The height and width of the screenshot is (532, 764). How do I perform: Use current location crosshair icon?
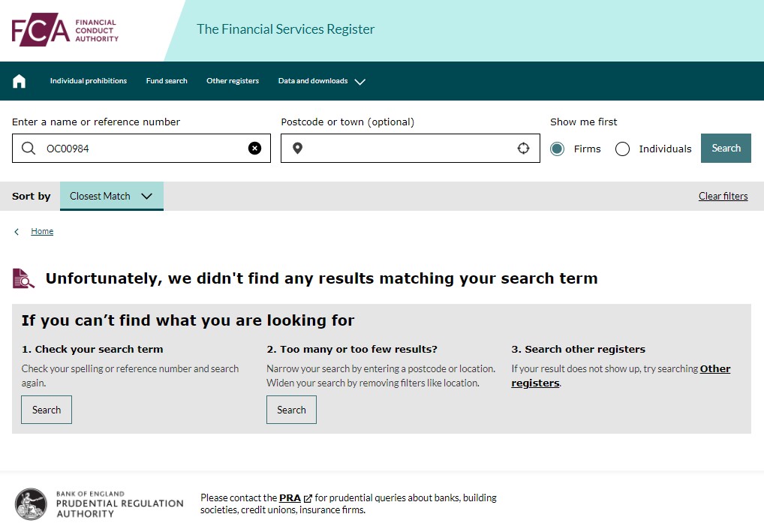(523, 148)
